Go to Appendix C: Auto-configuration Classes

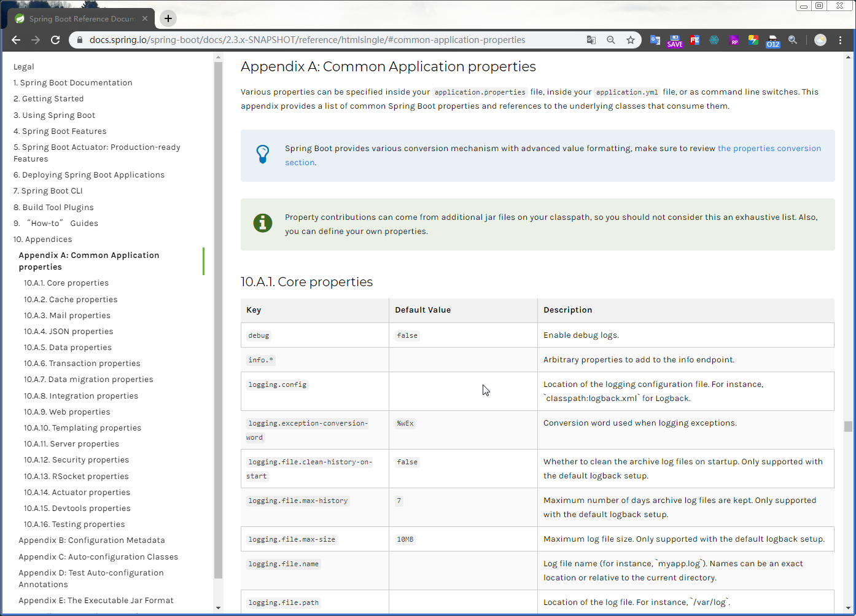click(98, 557)
